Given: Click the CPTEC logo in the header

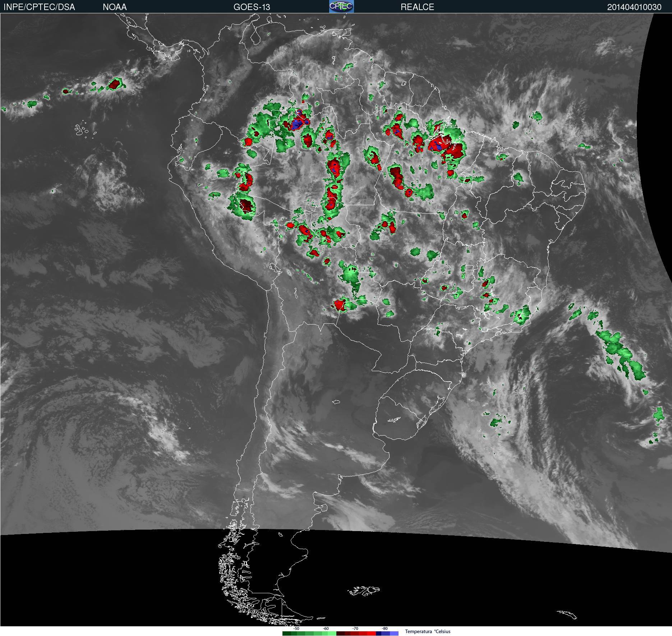Looking at the screenshot, I should click(x=341, y=6).
